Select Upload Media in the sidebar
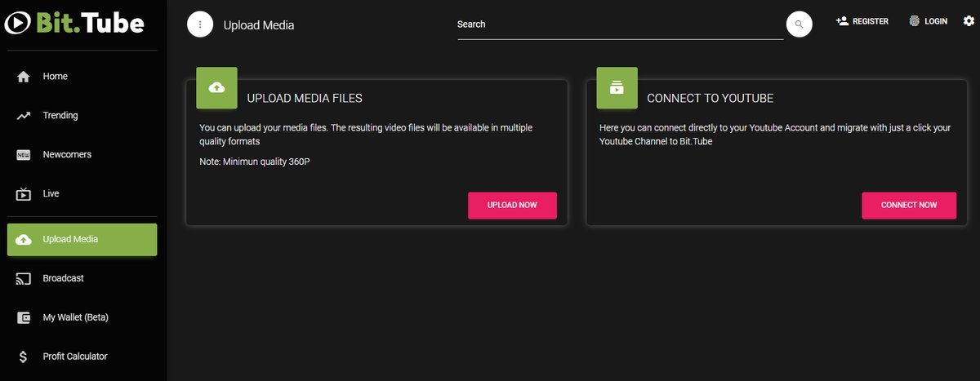 click(x=82, y=239)
